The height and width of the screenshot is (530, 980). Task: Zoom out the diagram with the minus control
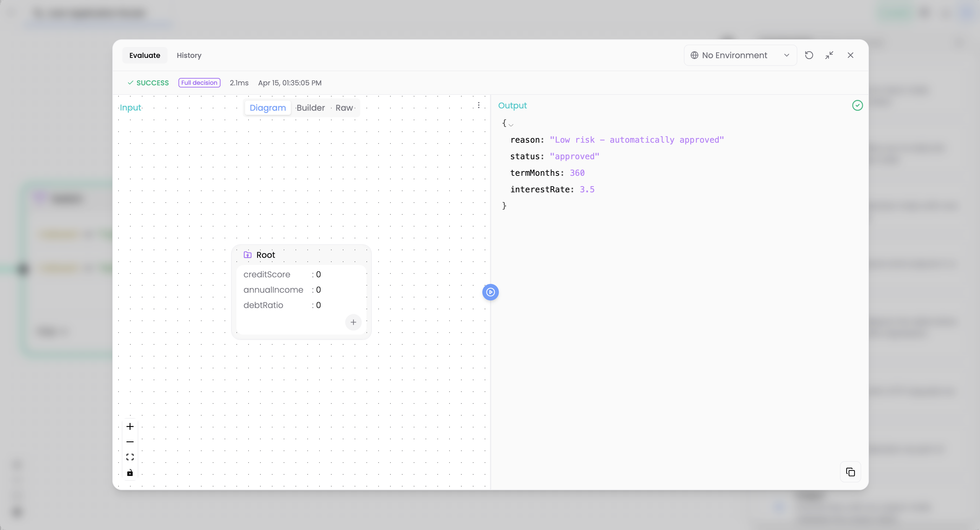click(x=130, y=442)
